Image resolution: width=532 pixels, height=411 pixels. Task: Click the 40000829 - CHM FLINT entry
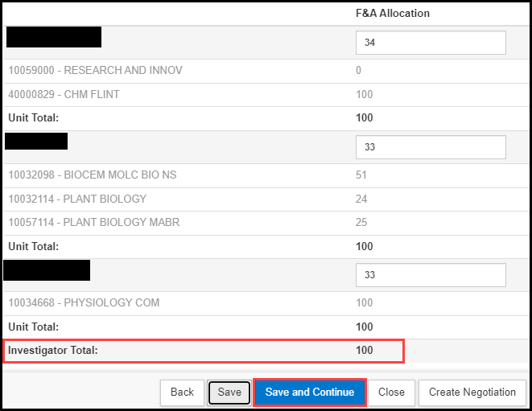64,95
